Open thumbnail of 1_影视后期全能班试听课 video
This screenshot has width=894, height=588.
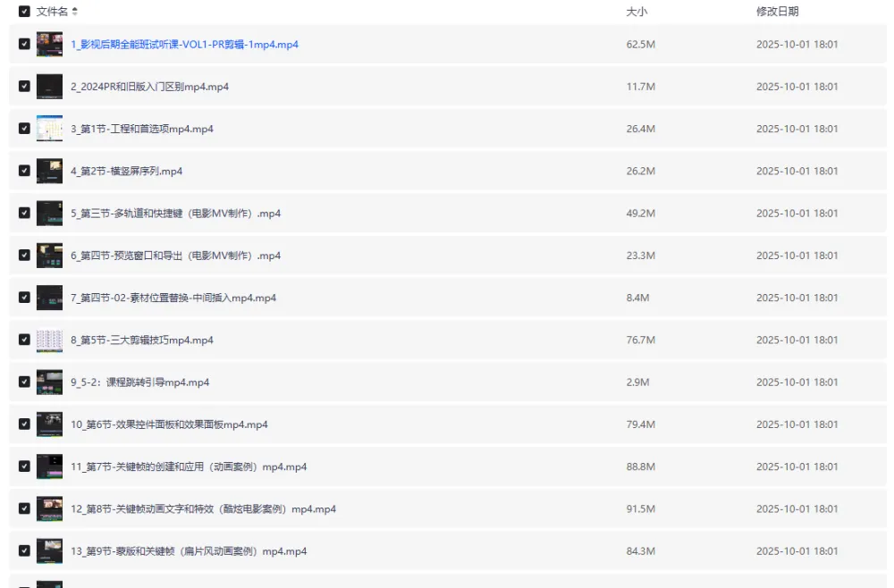[x=49, y=45]
